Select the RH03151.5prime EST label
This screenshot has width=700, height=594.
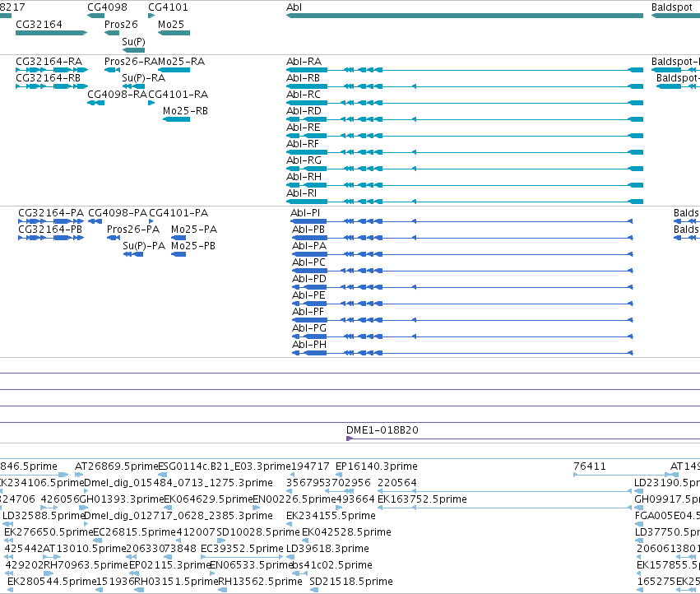point(176,582)
